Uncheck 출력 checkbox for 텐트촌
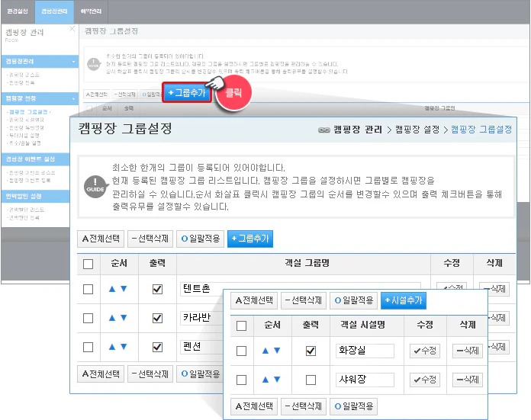 click(x=157, y=289)
